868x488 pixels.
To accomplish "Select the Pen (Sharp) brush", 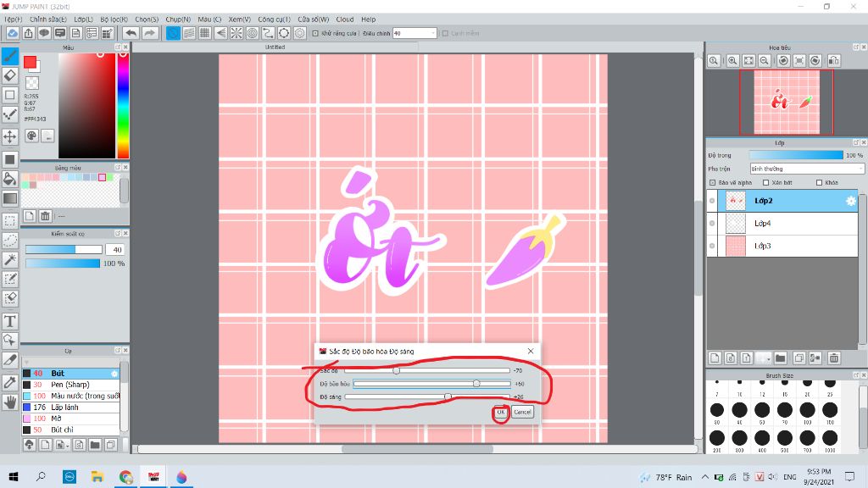I will 71,385.
